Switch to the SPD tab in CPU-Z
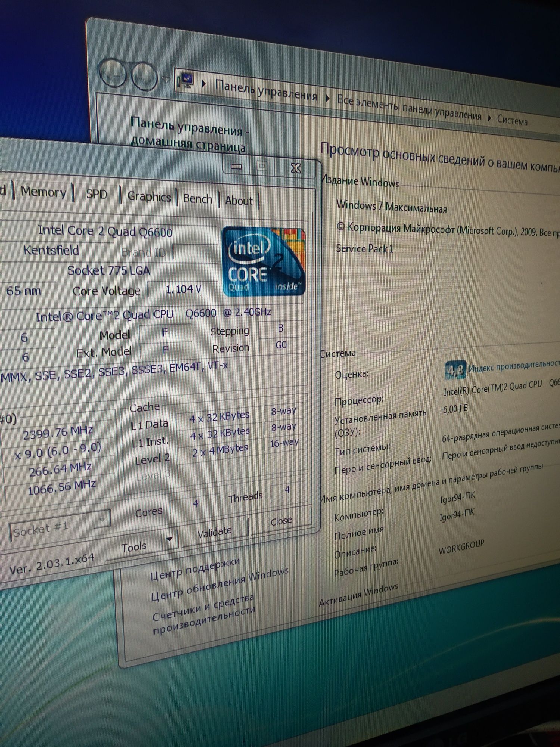 click(x=96, y=194)
